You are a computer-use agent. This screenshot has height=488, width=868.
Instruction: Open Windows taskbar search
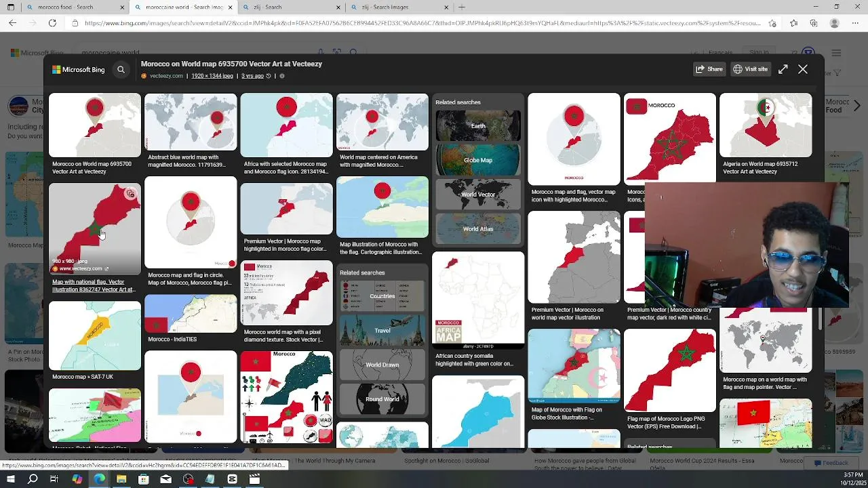(x=33, y=479)
